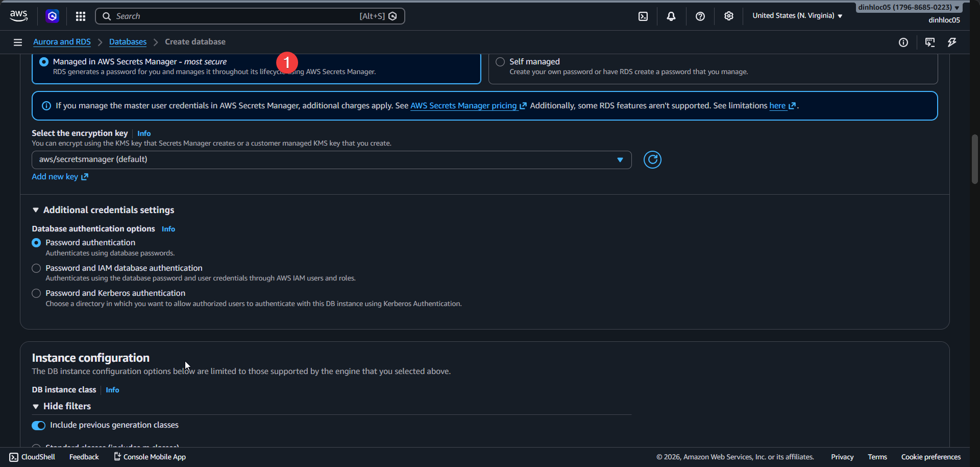
Task: Click the AWS home logo
Action: pyautogui.click(x=18, y=15)
